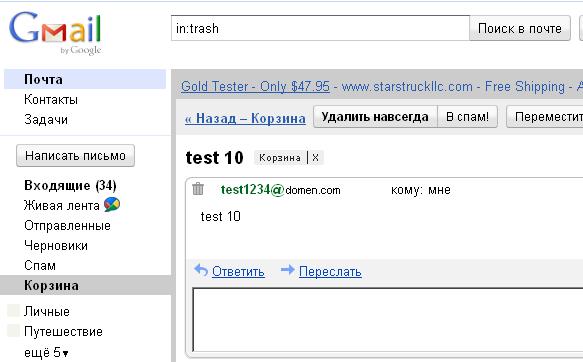
Task: Go back via « Назад – Корзина link
Action: (245, 118)
